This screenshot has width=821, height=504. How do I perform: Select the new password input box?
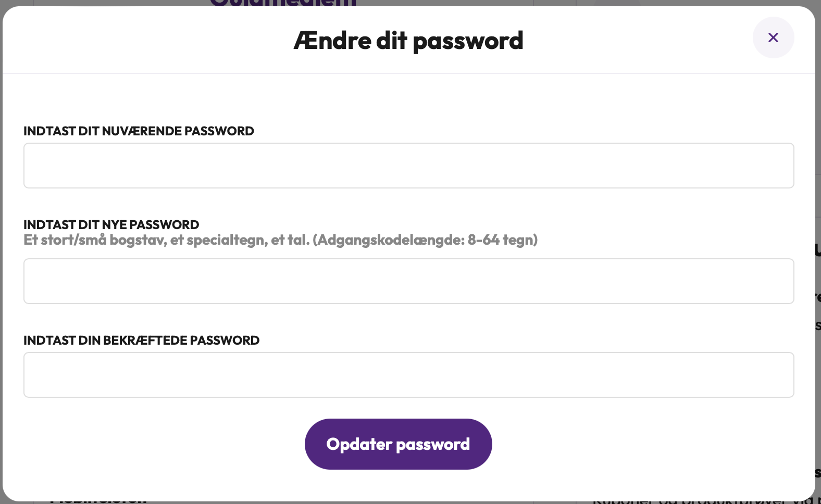[x=408, y=281]
